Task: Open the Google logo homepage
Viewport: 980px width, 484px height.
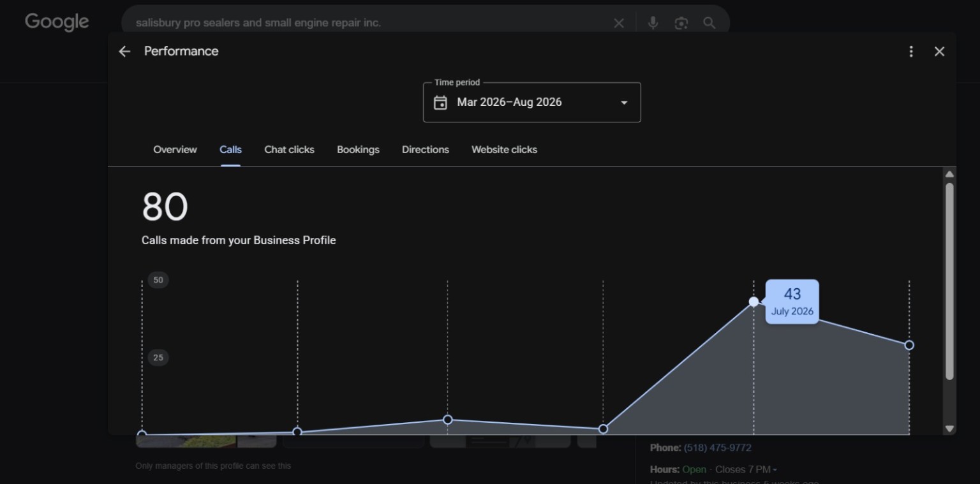Action: 57,22
